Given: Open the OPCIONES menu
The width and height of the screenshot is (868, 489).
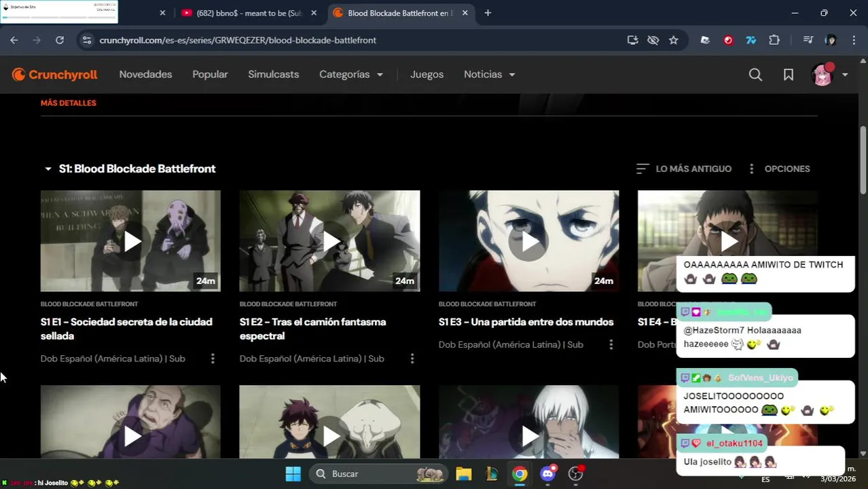Looking at the screenshot, I should click(x=779, y=169).
